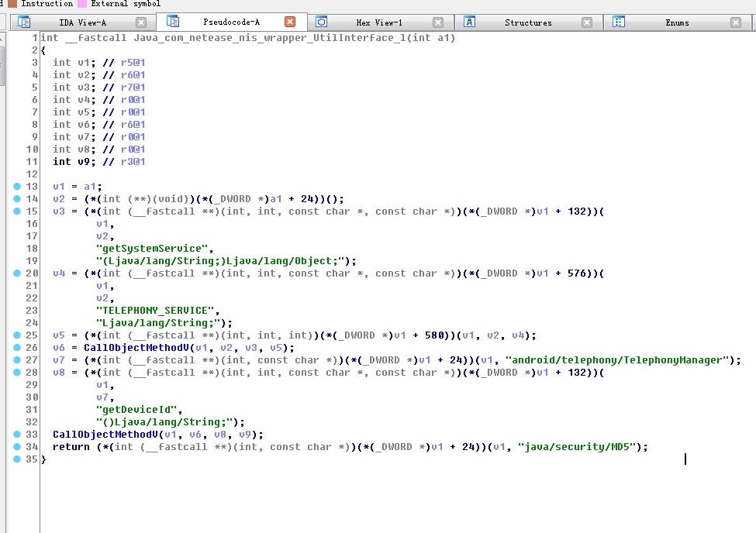Switch to the Structures tab
The height and width of the screenshot is (533, 756).
[x=528, y=22]
